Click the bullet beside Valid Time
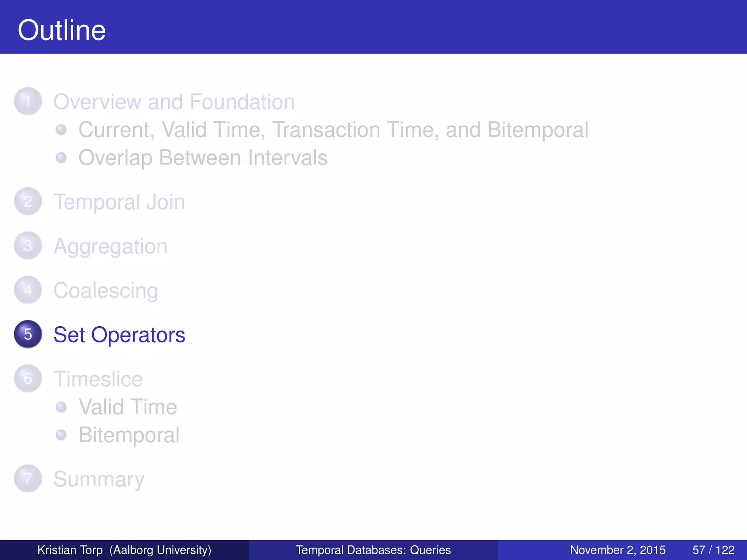Screen dimensions: 747x560 [x=61, y=407]
